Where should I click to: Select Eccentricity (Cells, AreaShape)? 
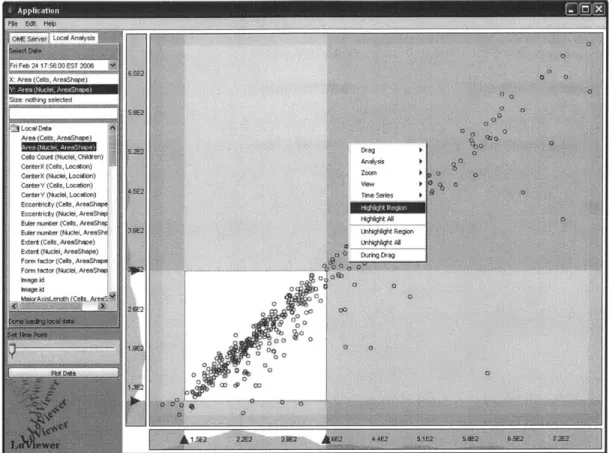(64, 204)
